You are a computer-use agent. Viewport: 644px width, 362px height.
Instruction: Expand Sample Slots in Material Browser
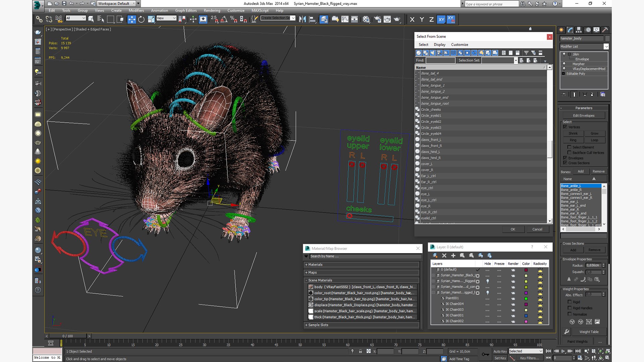click(362, 325)
